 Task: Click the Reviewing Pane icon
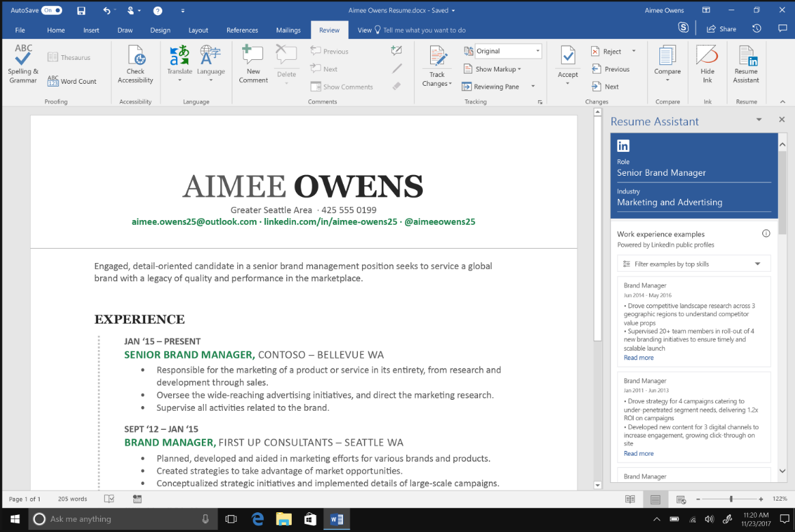click(x=468, y=87)
